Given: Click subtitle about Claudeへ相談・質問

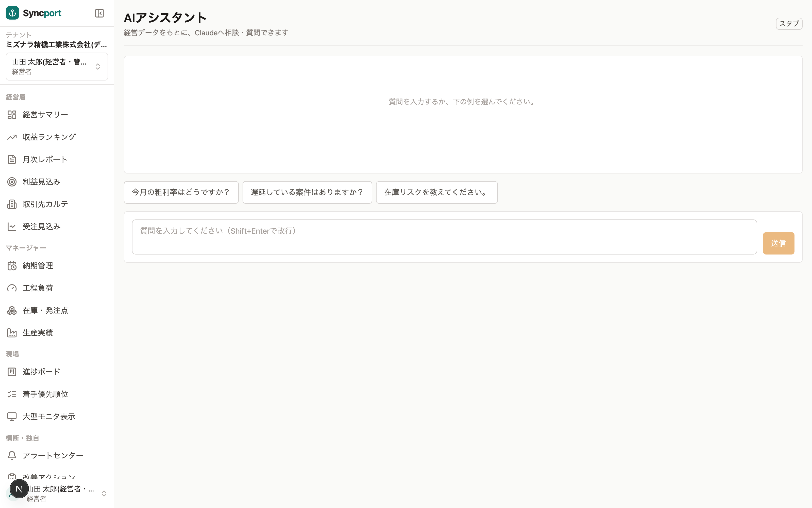Looking at the screenshot, I should (x=206, y=33).
